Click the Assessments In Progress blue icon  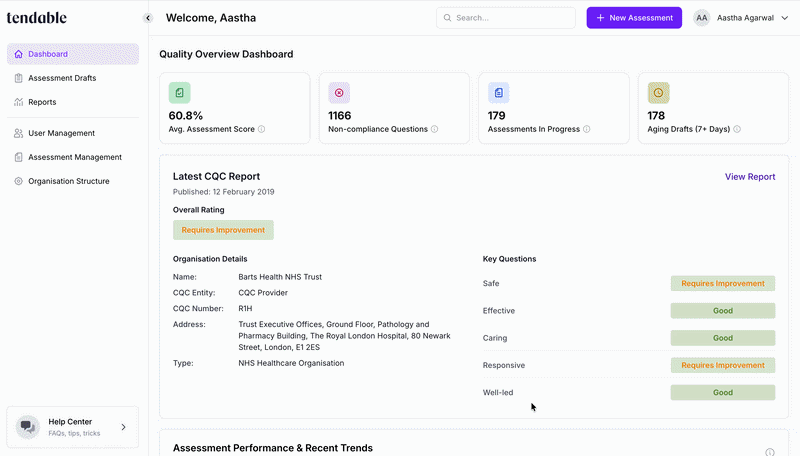tap(498, 93)
